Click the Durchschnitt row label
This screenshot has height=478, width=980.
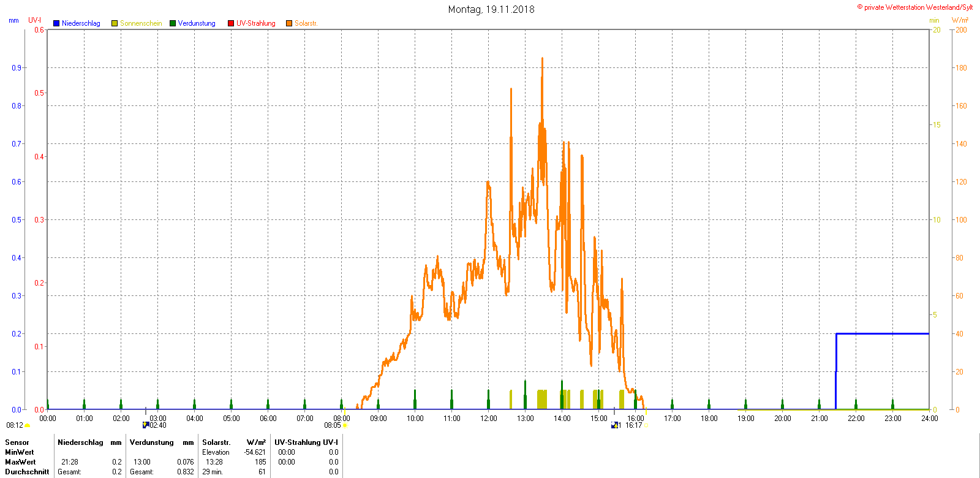click(x=27, y=472)
